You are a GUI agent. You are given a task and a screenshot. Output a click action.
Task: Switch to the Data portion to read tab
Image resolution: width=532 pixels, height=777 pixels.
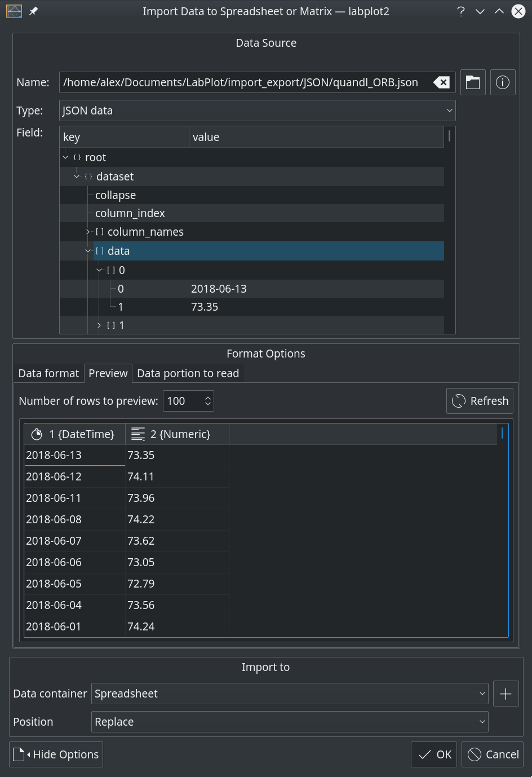coord(188,373)
